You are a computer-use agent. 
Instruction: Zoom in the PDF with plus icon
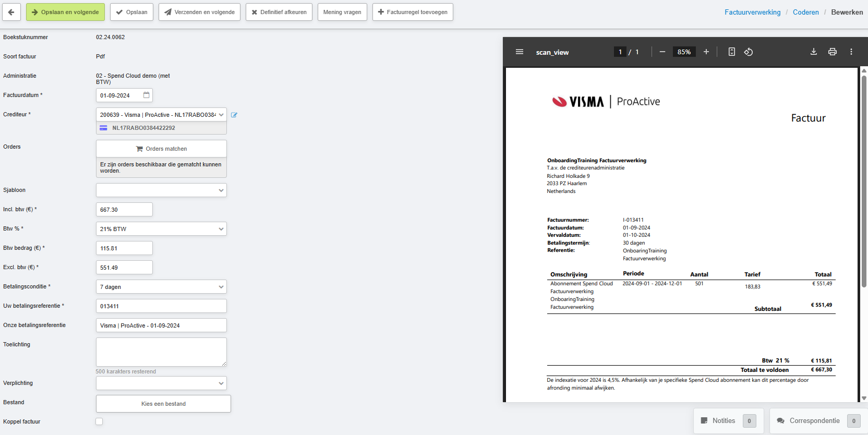(706, 52)
